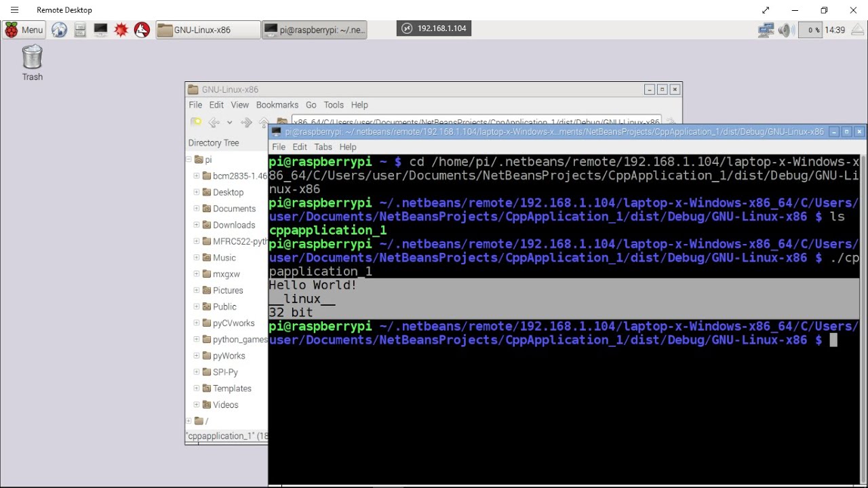Image resolution: width=868 pixels, height=488 pixels.
Task: Expand the MFRC522-python folder node
Action: pos(197,241)
